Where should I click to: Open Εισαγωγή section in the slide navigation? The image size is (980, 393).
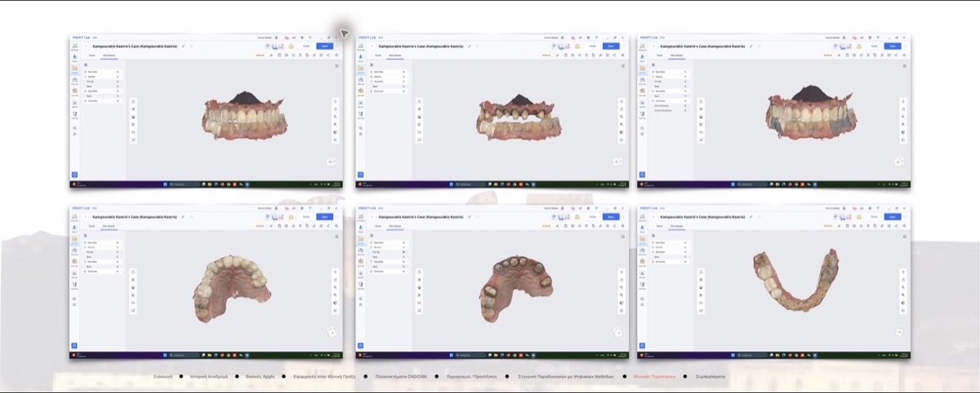click(163, 377)
